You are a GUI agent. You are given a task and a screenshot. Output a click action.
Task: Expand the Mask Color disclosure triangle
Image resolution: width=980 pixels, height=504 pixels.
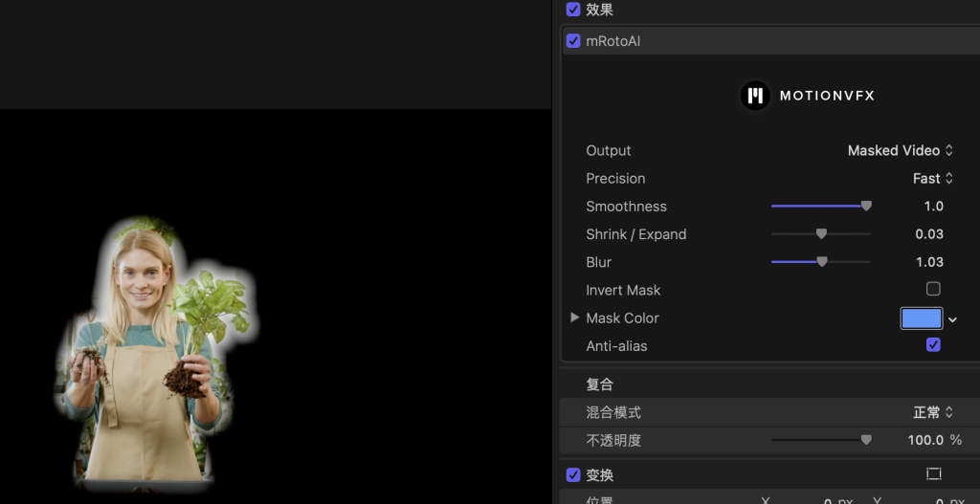(574, 318)
